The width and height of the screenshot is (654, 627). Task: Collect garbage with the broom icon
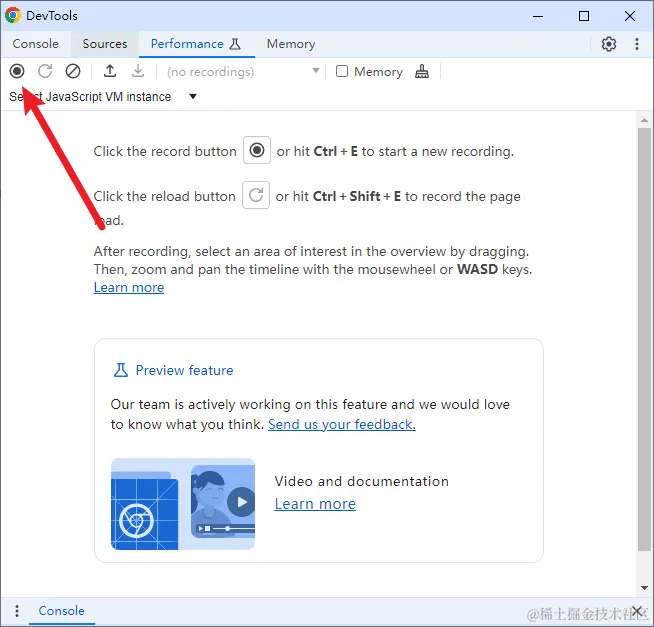pyautogui.click(x=422, y=71)
